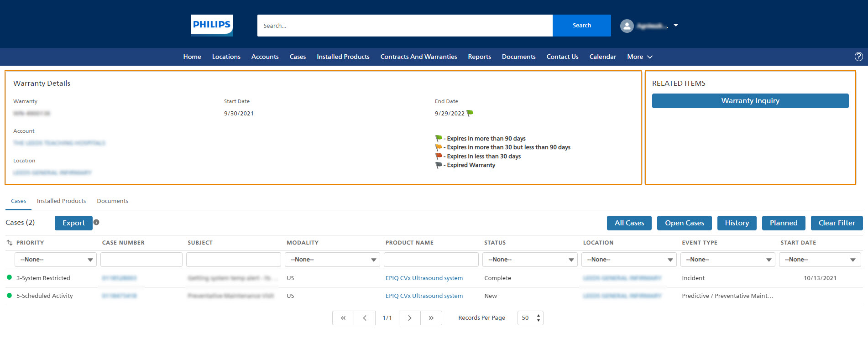
Task: Open the EPIQ CVx Ultrasound system link in first row
Action: [x=424, y=278]
